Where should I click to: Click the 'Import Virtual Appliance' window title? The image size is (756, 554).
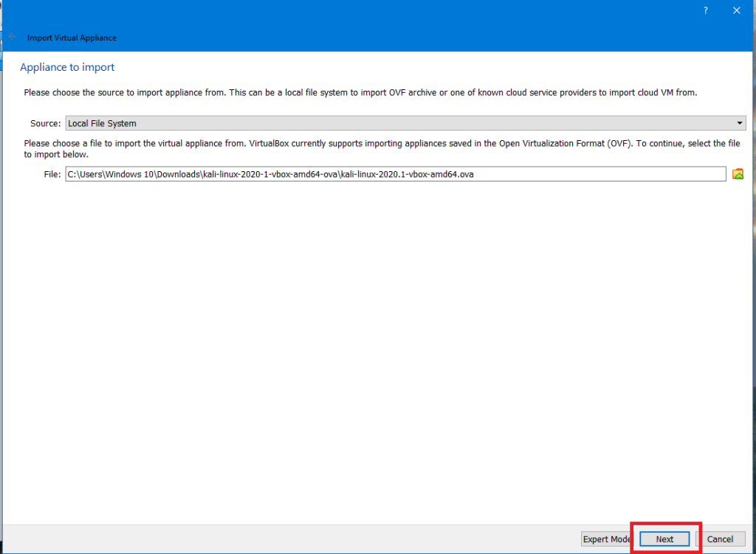[72, 38]
